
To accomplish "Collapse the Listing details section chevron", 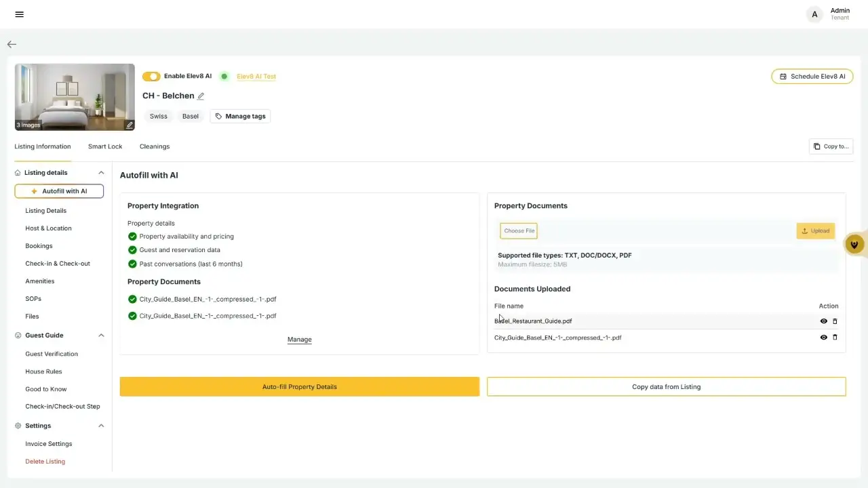I will (101, 173).
